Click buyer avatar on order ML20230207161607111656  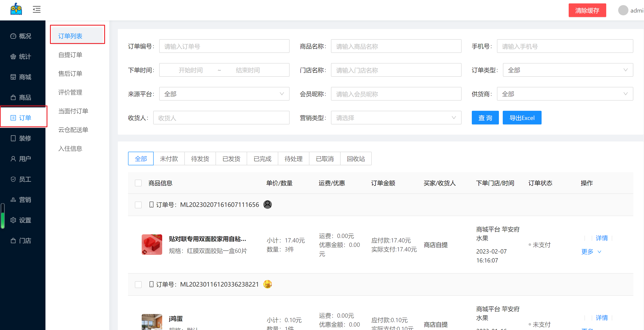[x=267, y=205]
